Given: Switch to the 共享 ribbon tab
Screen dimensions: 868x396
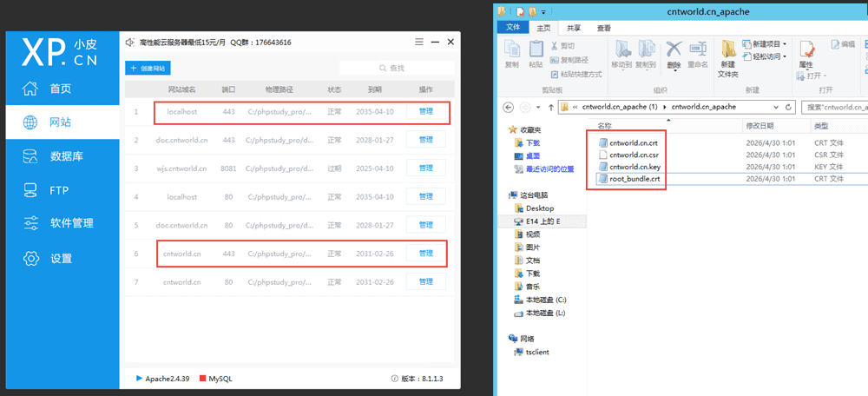Looking at the screenshot, I should (572, 28).
